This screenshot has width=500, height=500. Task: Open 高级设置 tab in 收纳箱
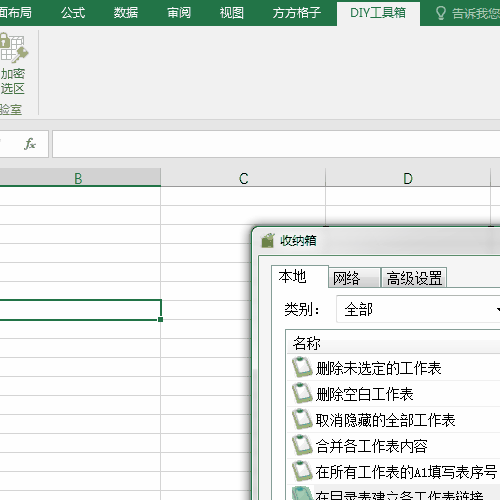pos(414,278)
